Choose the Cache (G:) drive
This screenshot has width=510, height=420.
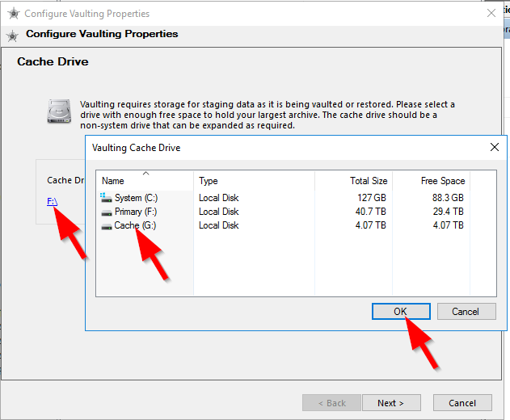tap(296, 225)
